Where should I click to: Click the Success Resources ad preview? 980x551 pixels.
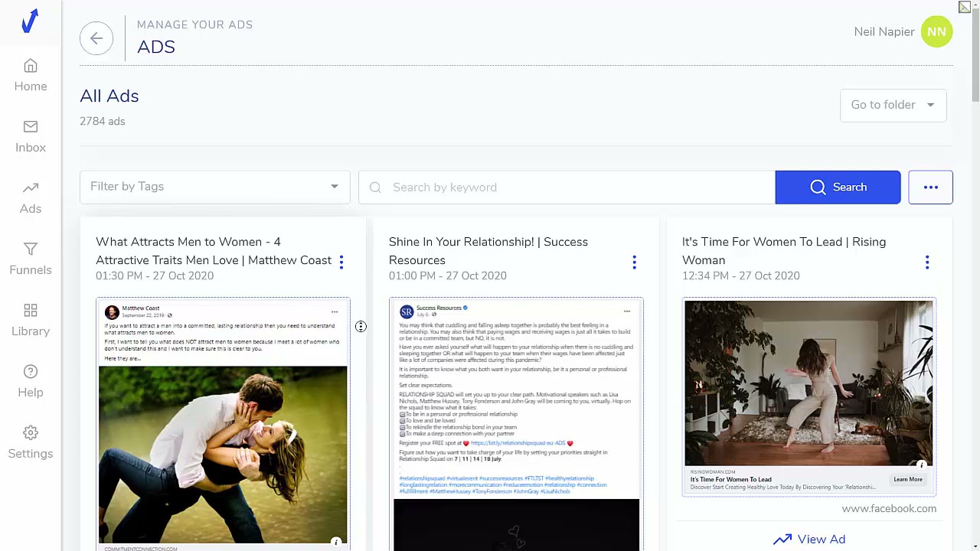(x=516, y=425)
